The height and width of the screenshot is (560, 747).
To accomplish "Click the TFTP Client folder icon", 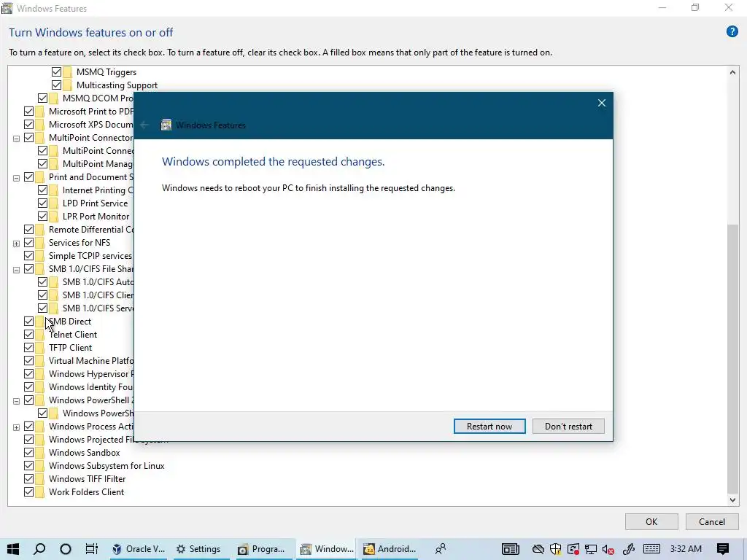I will tap(40, 348).
